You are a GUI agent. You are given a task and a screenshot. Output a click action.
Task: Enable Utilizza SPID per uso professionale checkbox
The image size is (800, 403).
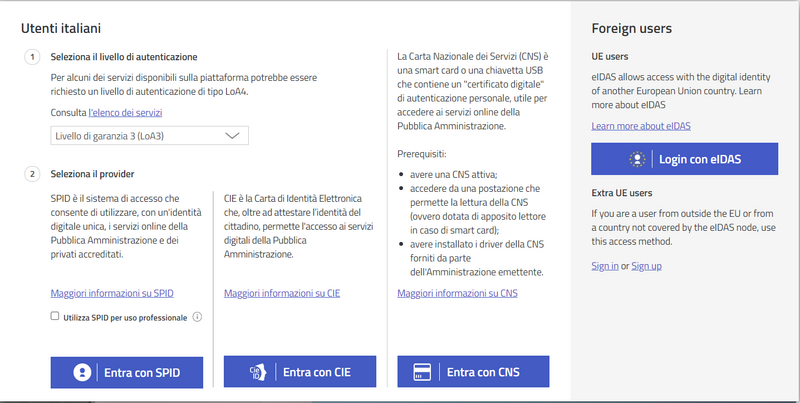point(55,317)
